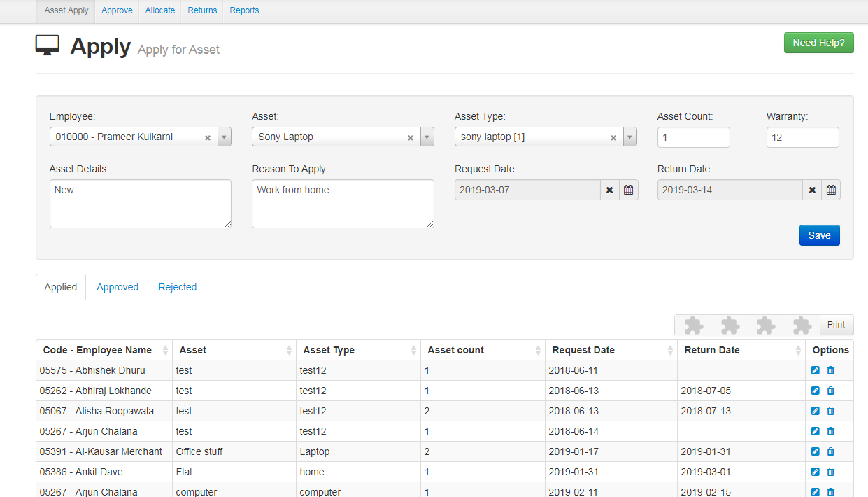Viewport: 868px width, 497px height.
Task: Click trash icon for Ankit Dave row
Action: pyautogui.click(x=831, y=472)
